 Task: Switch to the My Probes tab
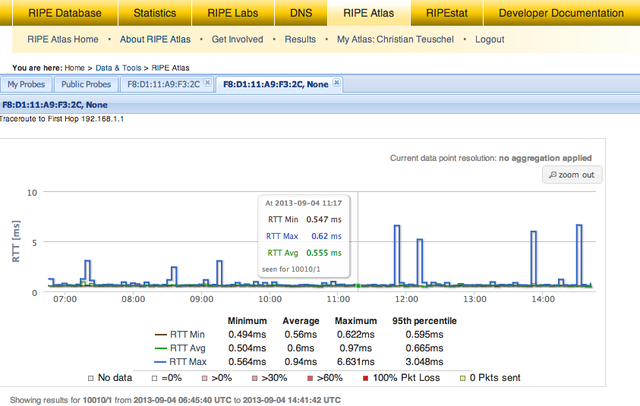point(26,84)
